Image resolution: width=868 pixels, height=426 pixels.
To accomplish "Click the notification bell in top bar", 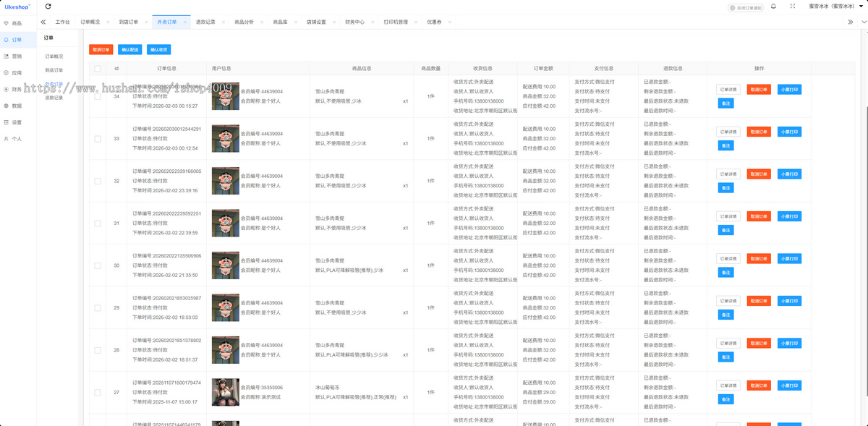I will tap(774, 6).
